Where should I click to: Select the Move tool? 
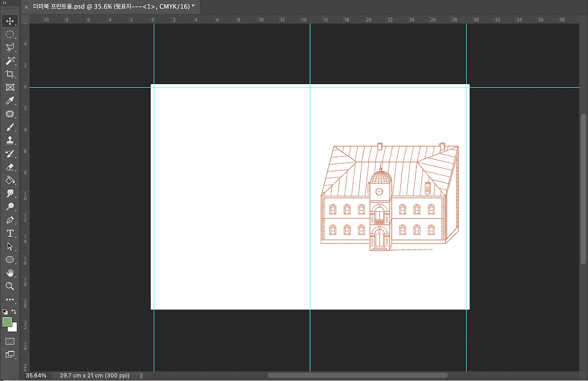tap(10, 21)
